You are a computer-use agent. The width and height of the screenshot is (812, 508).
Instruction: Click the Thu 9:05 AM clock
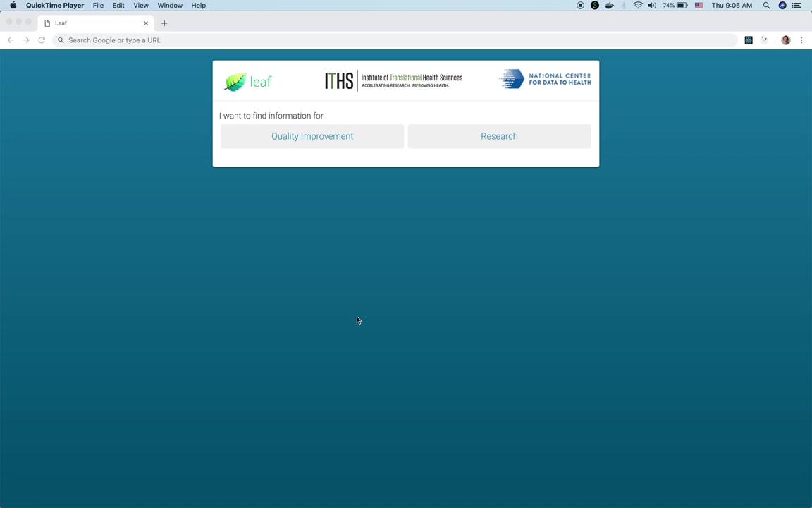click(732, 5)
